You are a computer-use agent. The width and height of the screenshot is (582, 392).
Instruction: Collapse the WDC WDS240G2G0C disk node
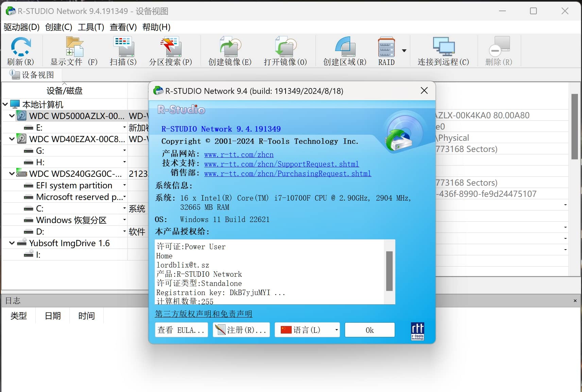(x=12, y=173)
